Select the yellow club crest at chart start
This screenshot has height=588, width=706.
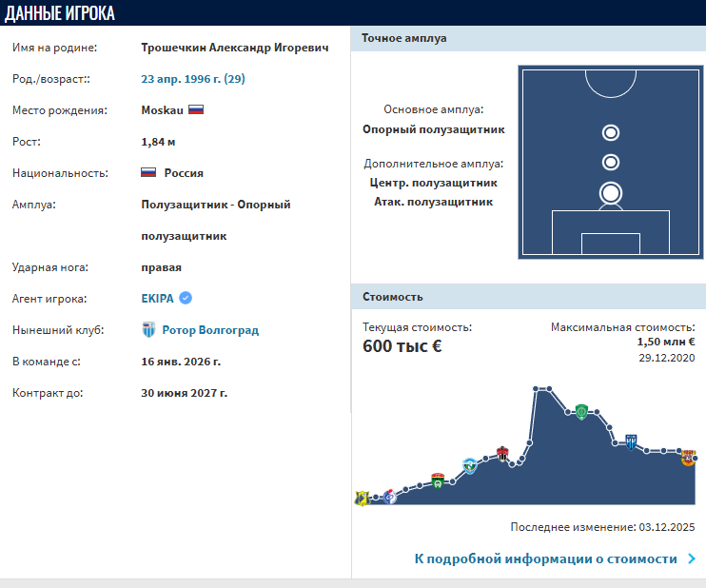point(362,498)
